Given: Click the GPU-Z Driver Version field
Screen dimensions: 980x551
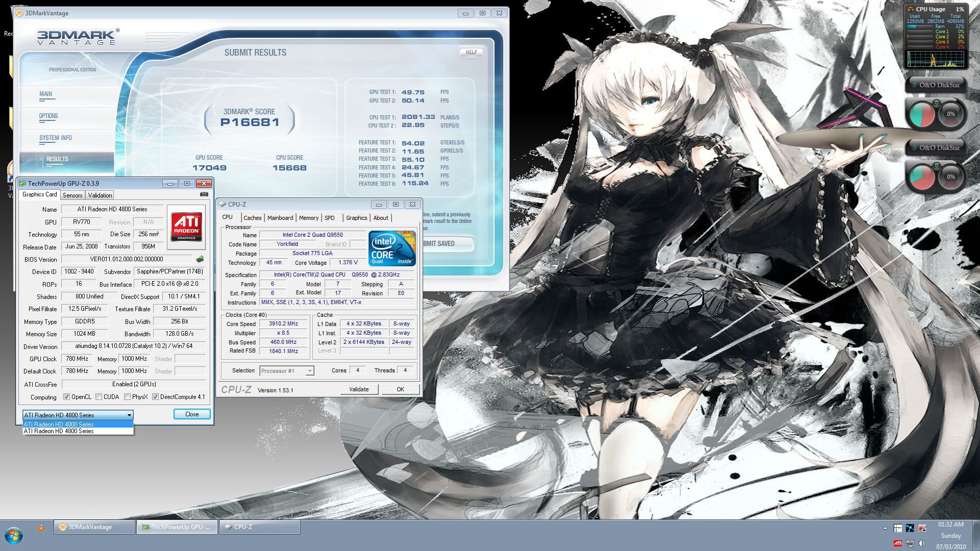Looking at the screenshot, I should [134, 346].
